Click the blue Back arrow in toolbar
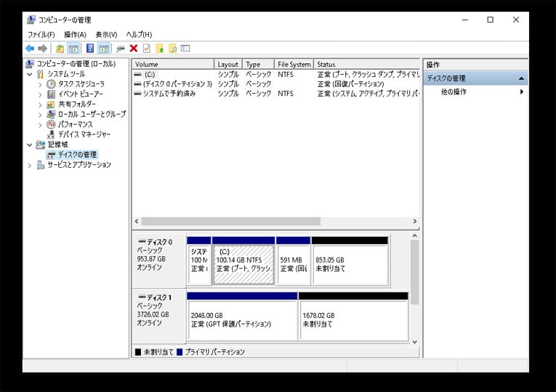This screenshot has height=392, width=556. point(30,49)
